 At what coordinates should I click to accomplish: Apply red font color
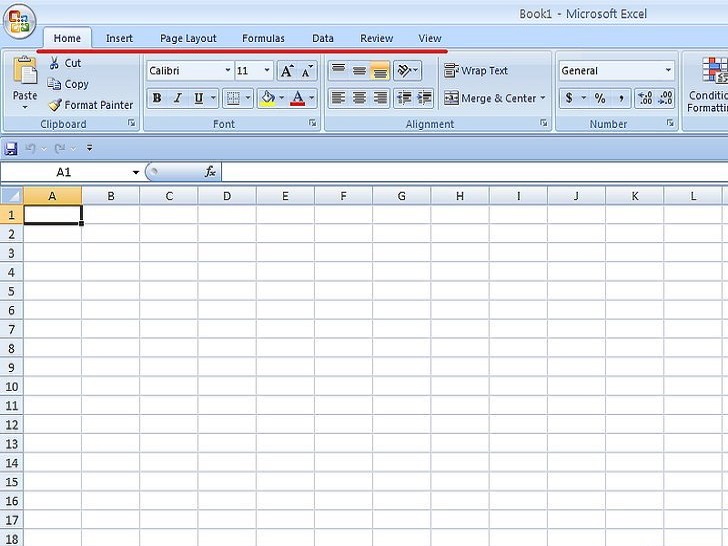tap(298, 98)
